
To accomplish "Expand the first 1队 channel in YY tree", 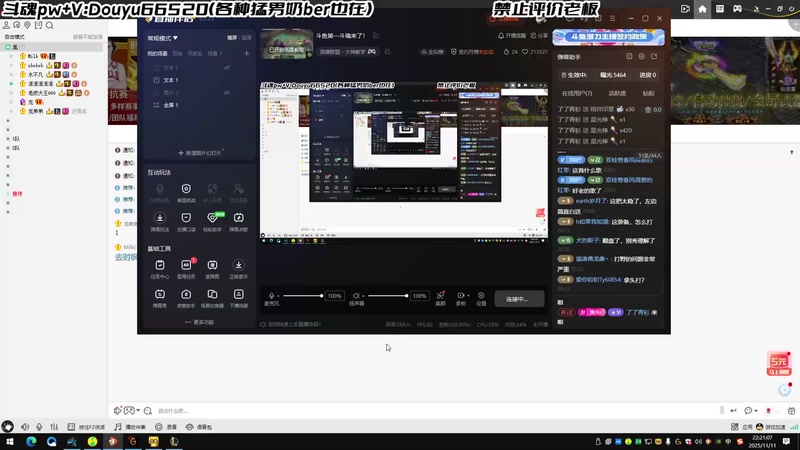I will click(x=8, y=139).
